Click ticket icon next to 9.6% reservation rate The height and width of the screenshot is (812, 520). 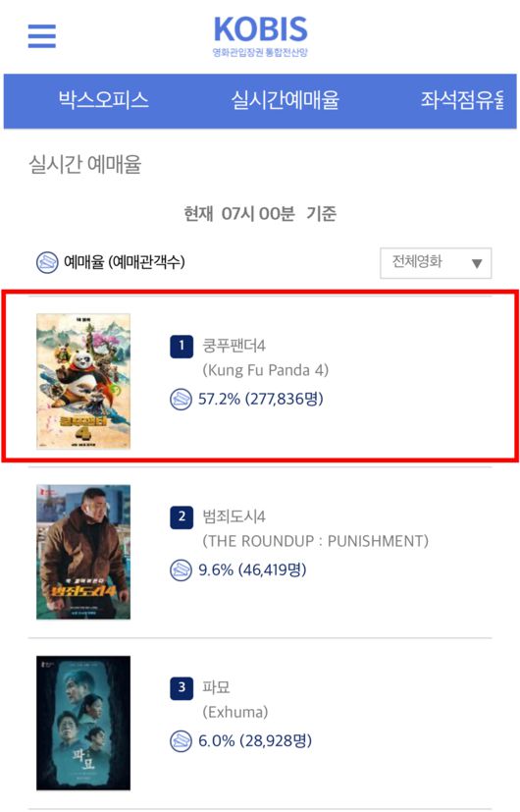point(182,570)
